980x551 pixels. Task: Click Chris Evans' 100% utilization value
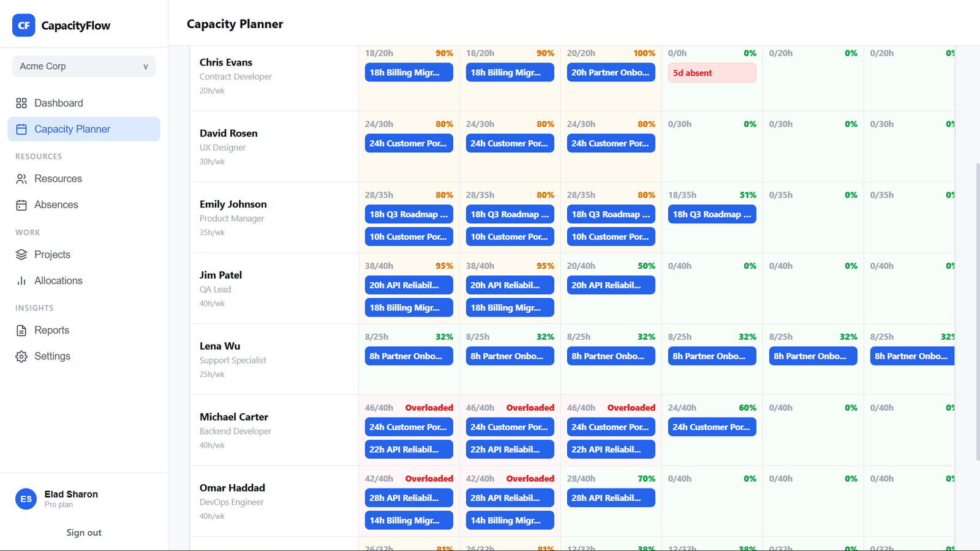tap(644, 53)
